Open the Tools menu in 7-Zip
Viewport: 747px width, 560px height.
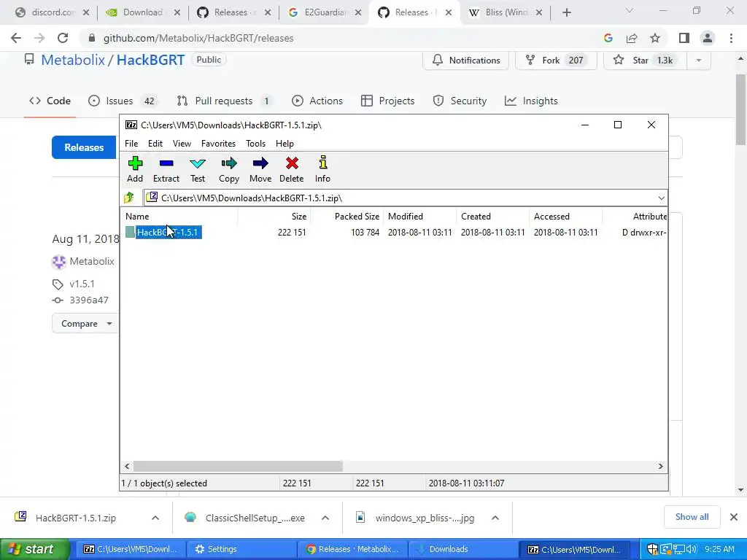[x=255, y=144]
